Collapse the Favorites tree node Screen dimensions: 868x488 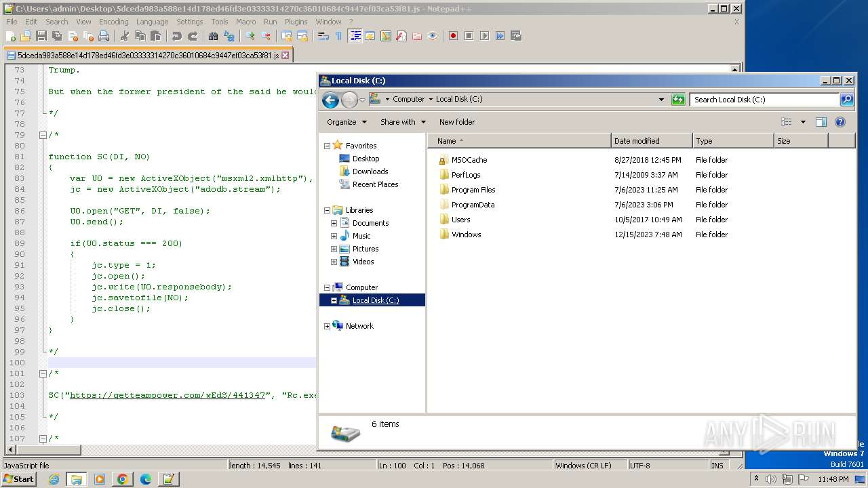pos(327,146)
